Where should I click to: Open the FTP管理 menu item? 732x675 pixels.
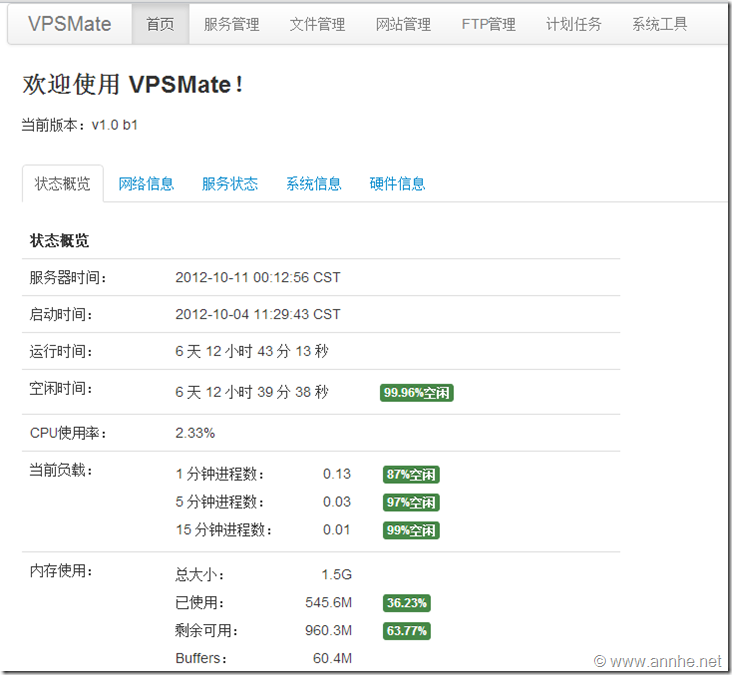tap(489, 24)
